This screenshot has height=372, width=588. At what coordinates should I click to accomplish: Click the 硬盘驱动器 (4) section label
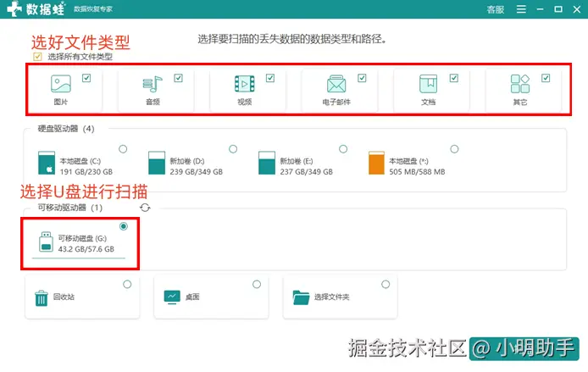[66, 129]
